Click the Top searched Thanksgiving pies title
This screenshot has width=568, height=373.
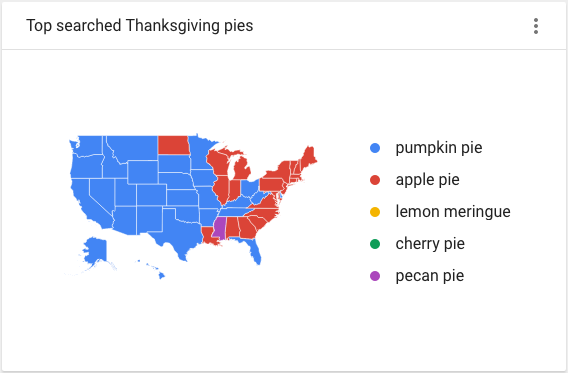tap(139, 26)
